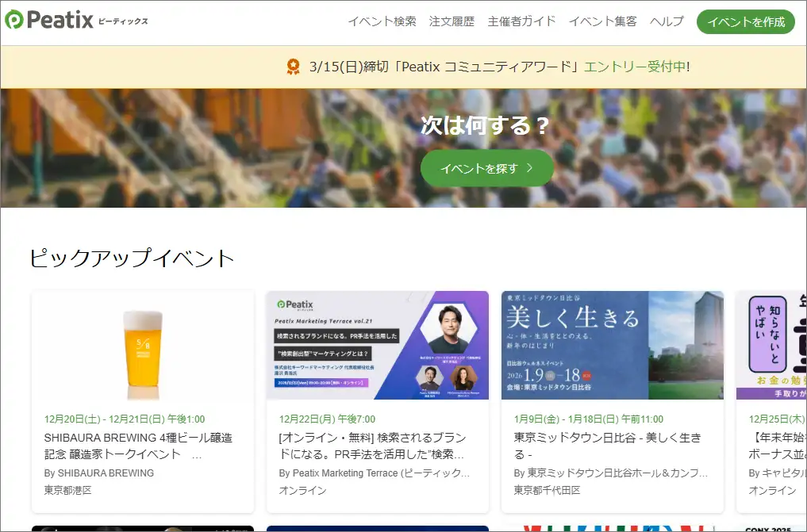Open the SHIBAURA BREWING beer glass thumbnail
Viewport: 807px width, 532px height.
[x=143, y=345]
